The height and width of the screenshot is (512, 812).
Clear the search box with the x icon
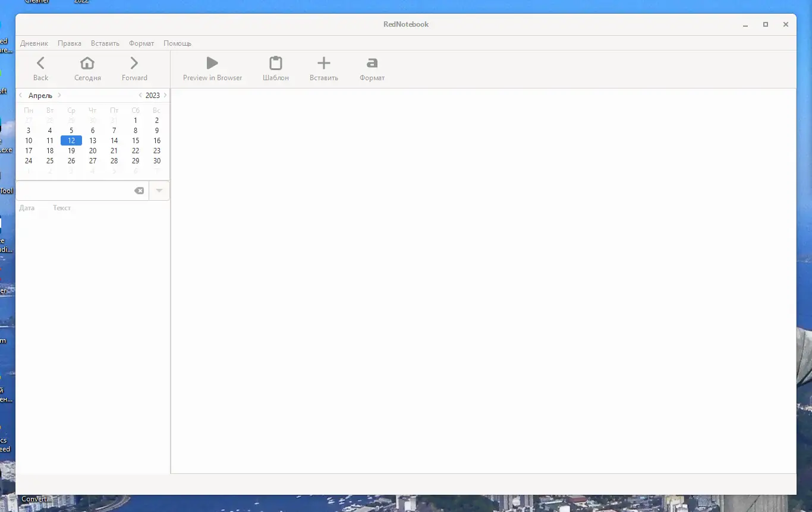[139, 190]
